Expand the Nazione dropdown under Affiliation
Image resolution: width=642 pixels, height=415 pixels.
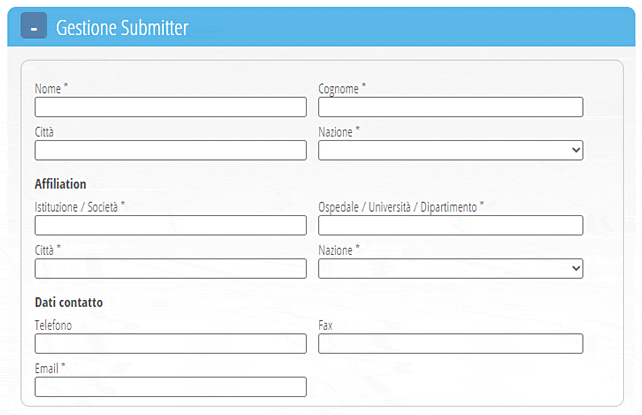pos(450,268)
